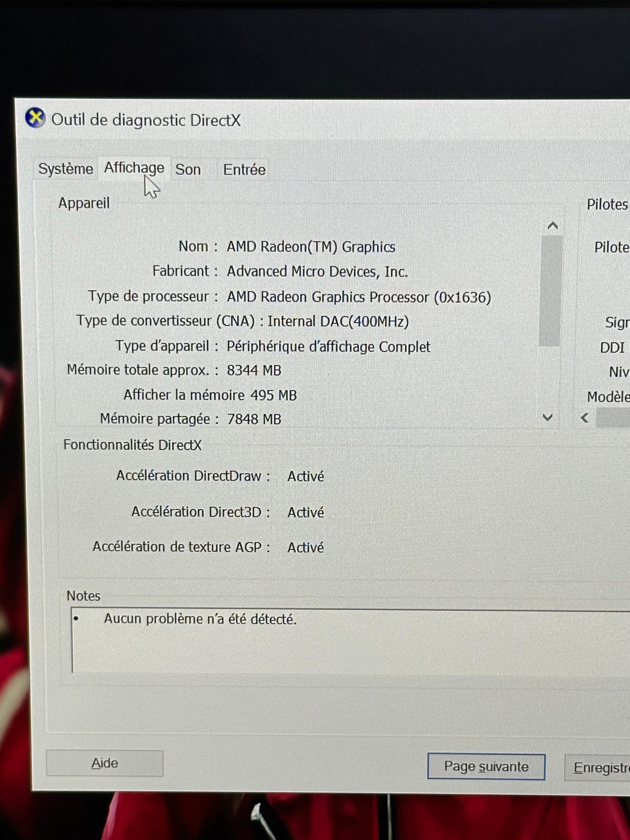Select 'Internal DAC(400MHz)' value

[338, 322]
